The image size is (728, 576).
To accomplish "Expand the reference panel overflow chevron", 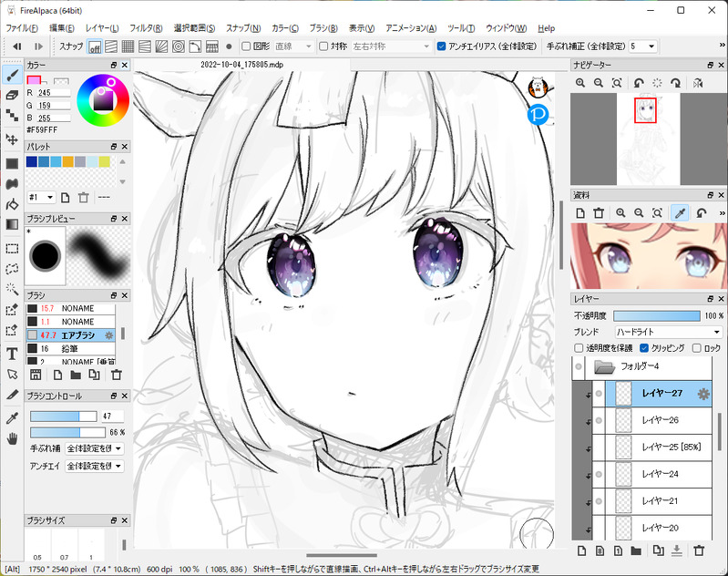I will point(722,212).
